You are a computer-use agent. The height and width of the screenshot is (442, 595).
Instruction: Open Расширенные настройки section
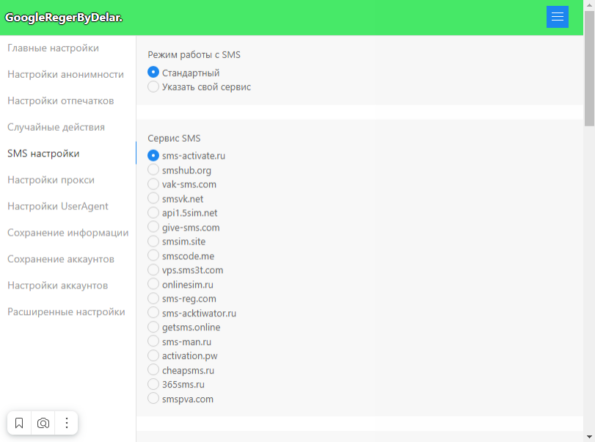pos(66,312)
